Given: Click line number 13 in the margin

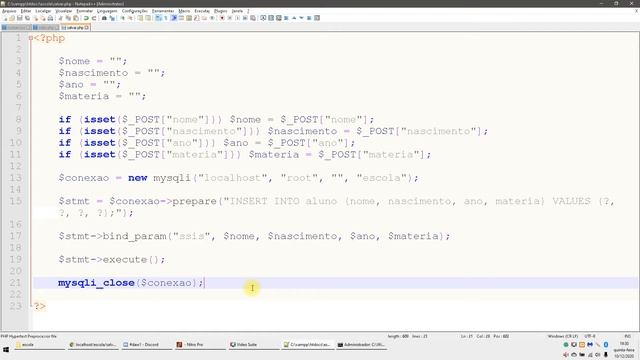Looking at the screenshot, I should [x=16, y=178].
